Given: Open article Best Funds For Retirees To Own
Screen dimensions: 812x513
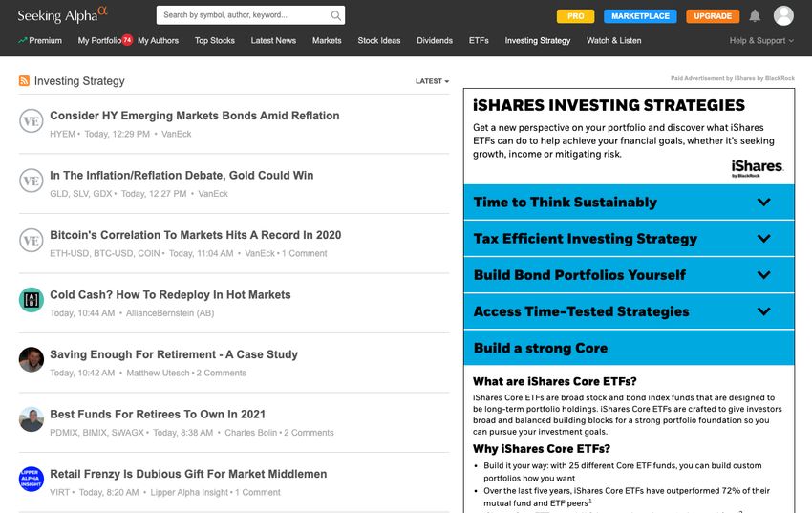Looking at the screenshot, I should pos(158,415).
